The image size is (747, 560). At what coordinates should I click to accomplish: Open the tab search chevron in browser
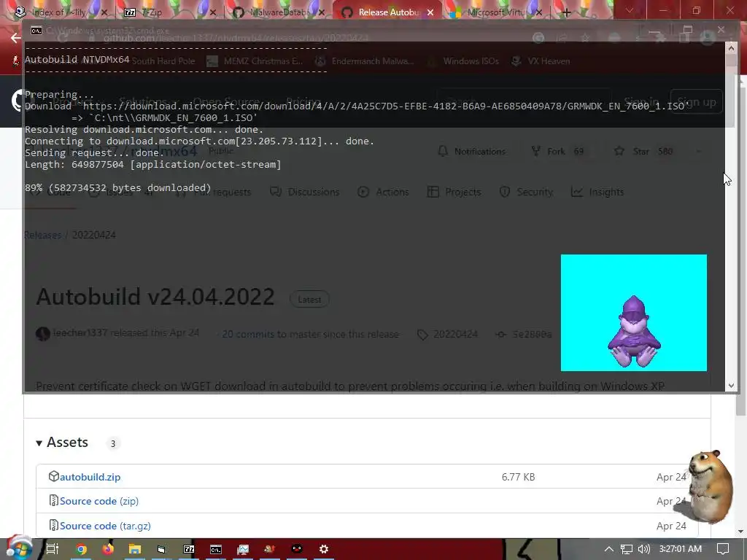coord(630,10)
